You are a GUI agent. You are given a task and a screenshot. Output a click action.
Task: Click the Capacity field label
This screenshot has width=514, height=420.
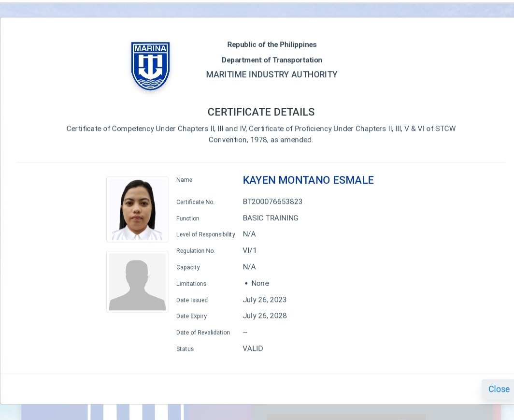point(188,267)
